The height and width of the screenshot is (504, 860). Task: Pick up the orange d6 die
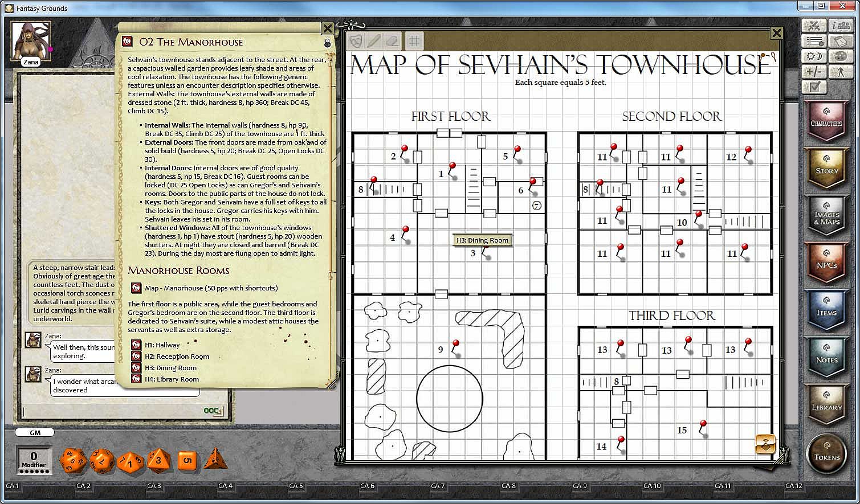coord(188,461)
